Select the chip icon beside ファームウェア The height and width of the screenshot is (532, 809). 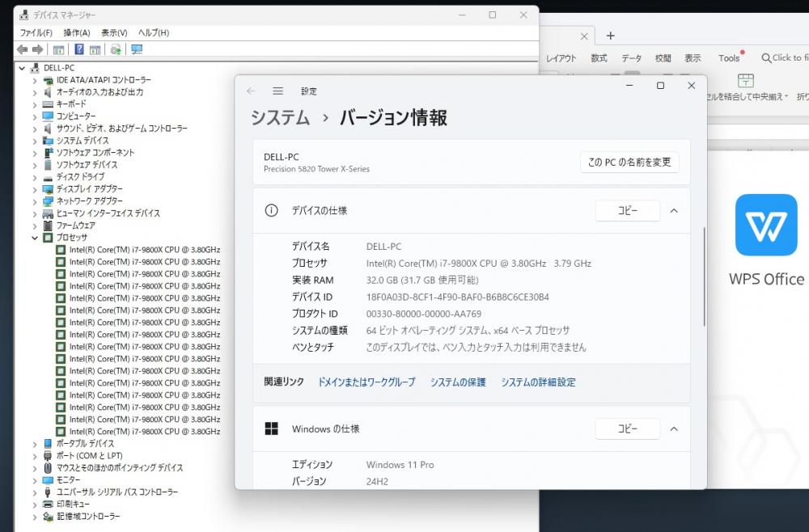click(48, 226)
